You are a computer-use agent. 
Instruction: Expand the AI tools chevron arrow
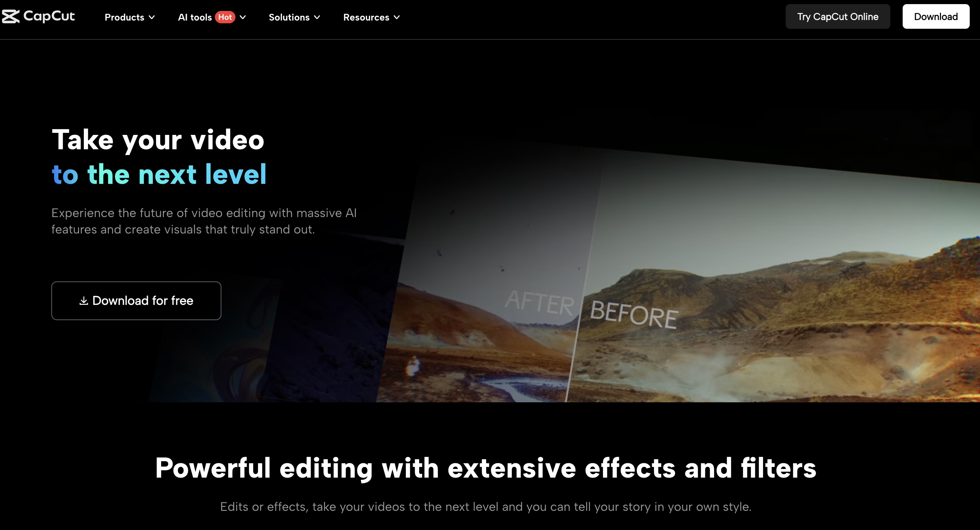pos(243,17)
